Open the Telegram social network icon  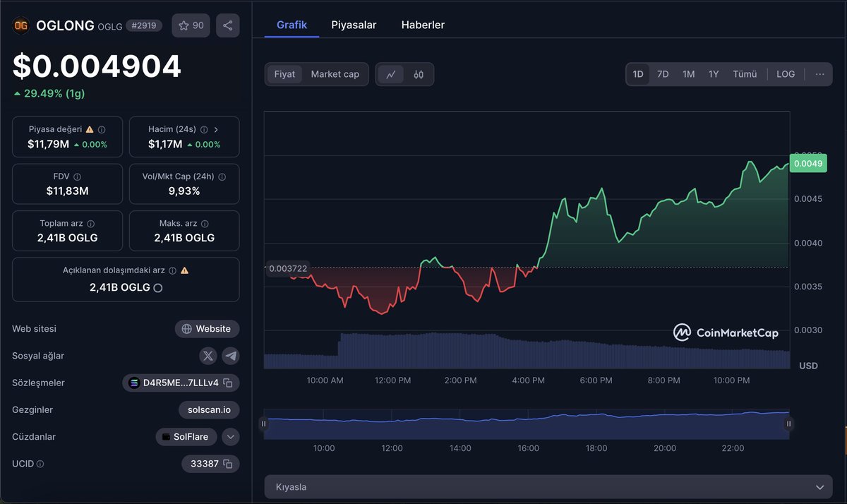tap(231, 356)
